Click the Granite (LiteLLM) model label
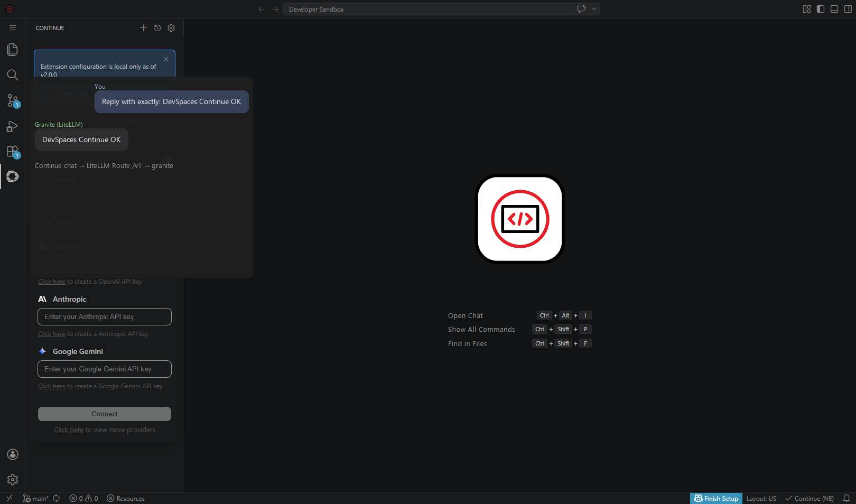 click(59, 125)
